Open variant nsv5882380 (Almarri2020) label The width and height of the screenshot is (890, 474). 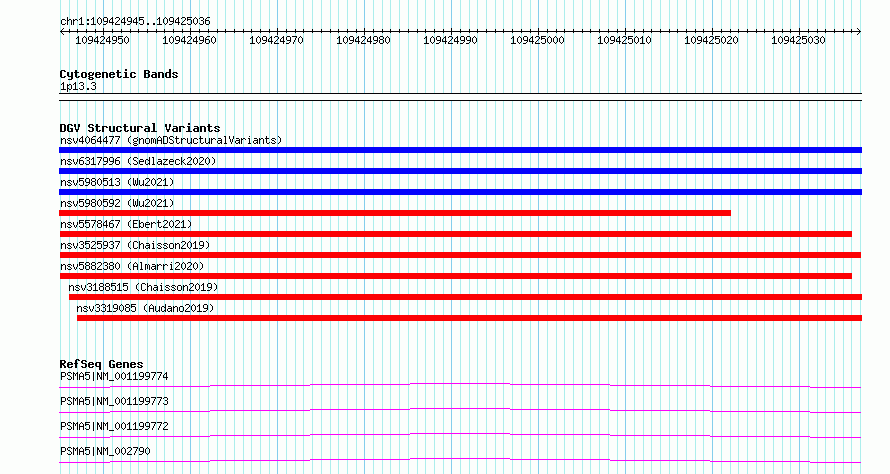(x=132, y=266)
